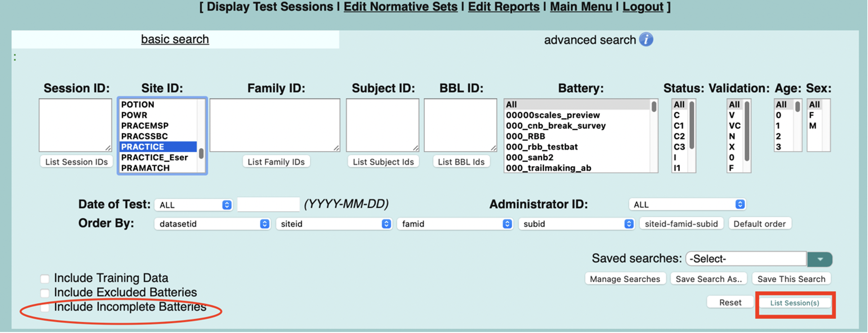Select 000_cnb_break_survey in the Battery list

577,126
